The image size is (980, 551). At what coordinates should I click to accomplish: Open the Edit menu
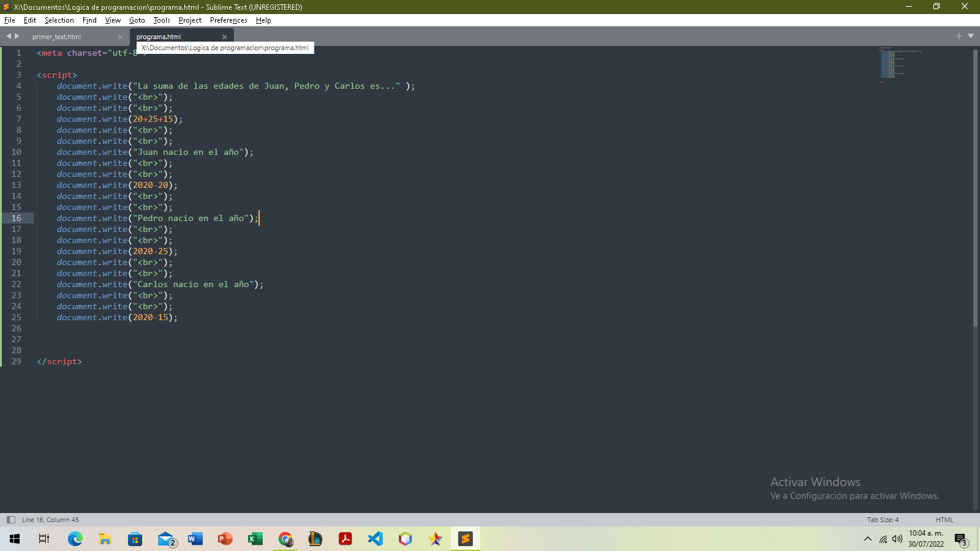pos(30,20)
